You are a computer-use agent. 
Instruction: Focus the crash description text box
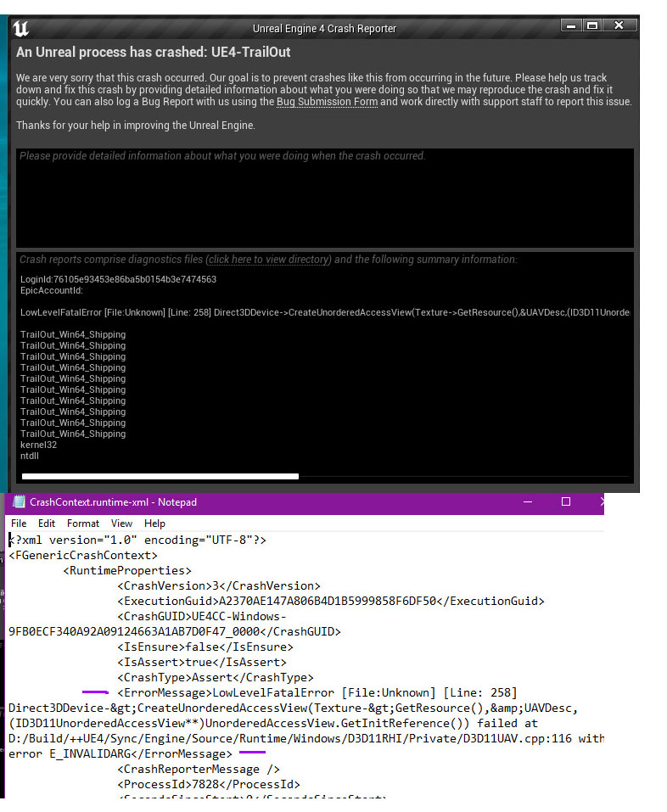[325, 199]
